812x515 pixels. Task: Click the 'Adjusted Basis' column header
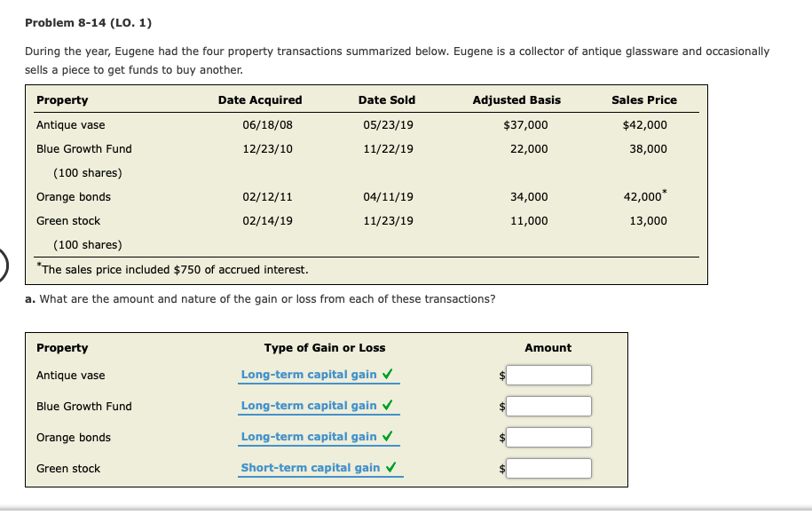coord(516,100)
